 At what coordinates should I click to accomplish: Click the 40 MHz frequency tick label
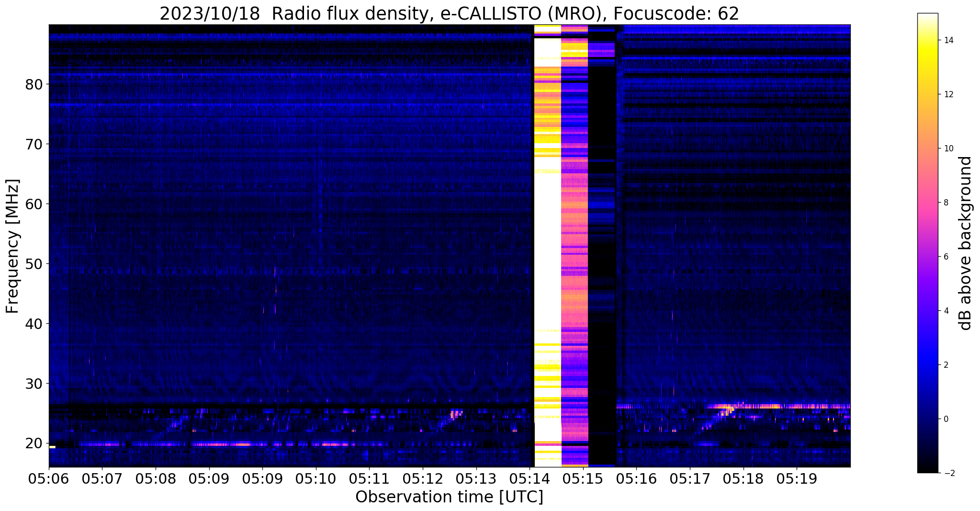click(x=34, y=324)
